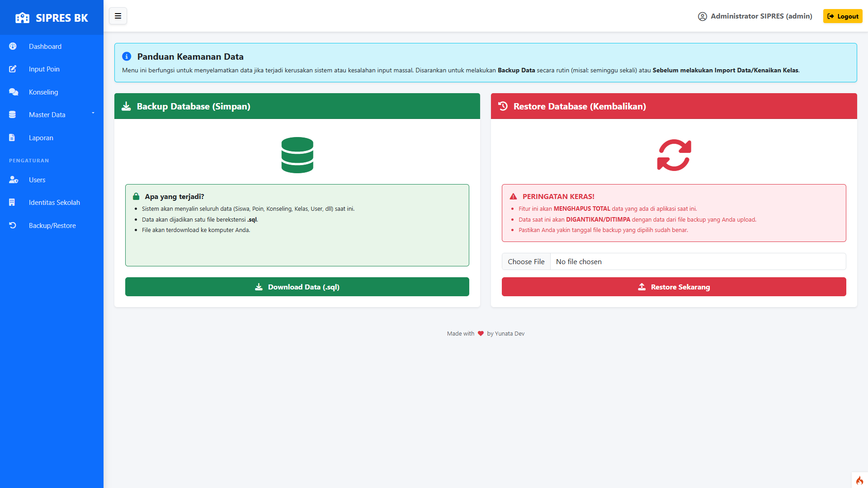
Task: Click the Administrator SIPRES user profile
Action: click(x=755, y=16)
